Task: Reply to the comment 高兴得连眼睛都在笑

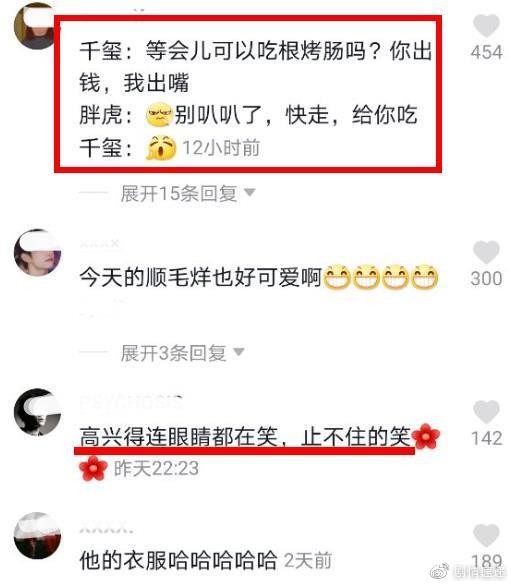Action: pos(245,437)
